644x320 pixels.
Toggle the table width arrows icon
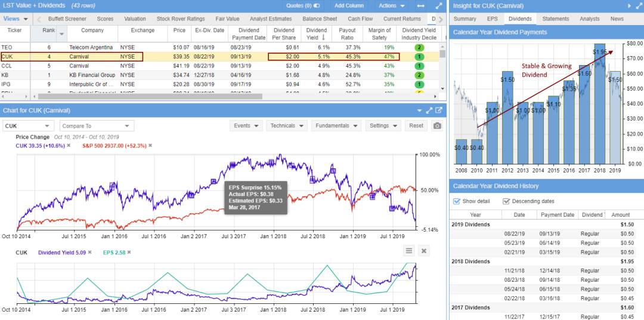tap(421, 6)
